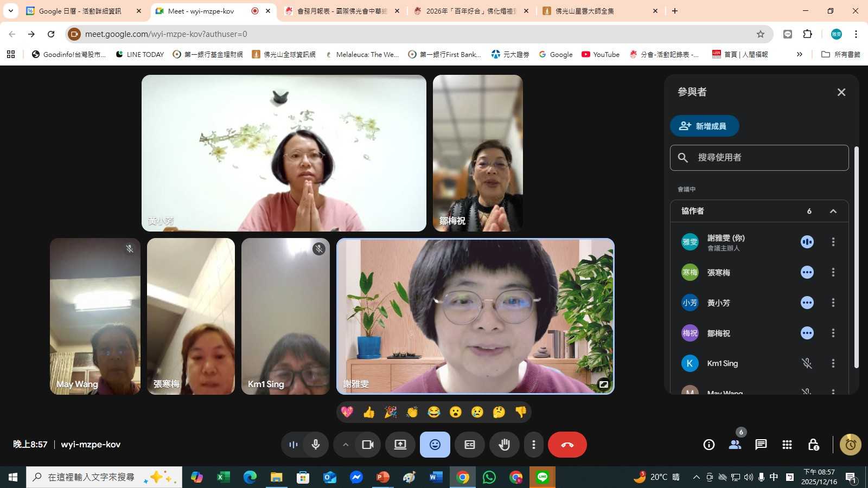Screen dimensions: 868x488
Task: Mute the microphone in the call bar
Action: 316,445
